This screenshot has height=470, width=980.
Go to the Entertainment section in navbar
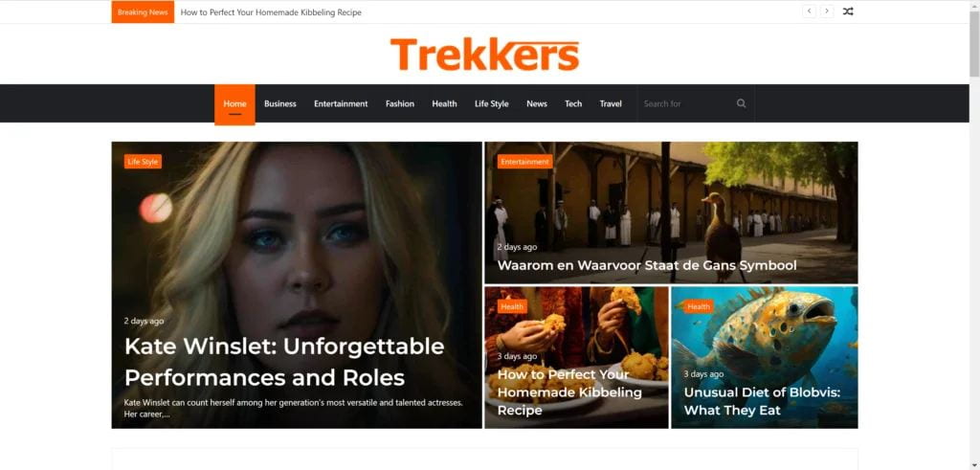point(341,103)
